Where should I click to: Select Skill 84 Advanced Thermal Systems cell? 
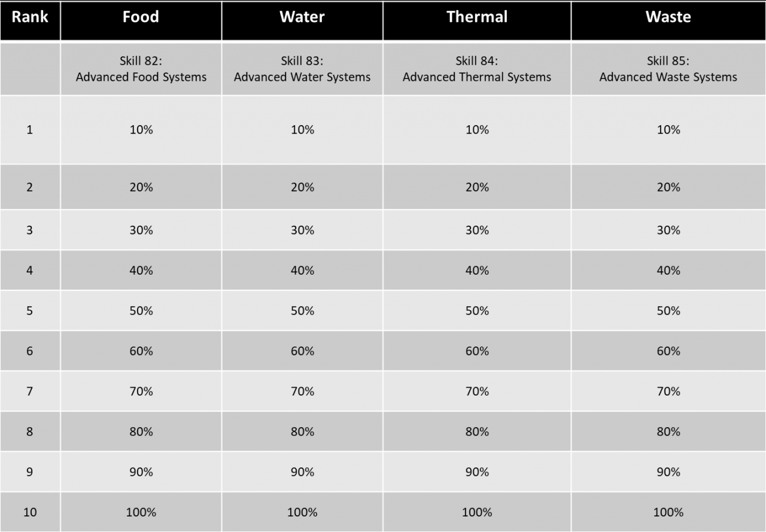477,69
